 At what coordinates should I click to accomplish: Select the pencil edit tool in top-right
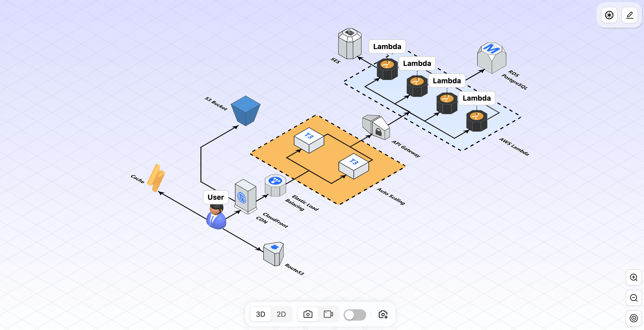629,15
